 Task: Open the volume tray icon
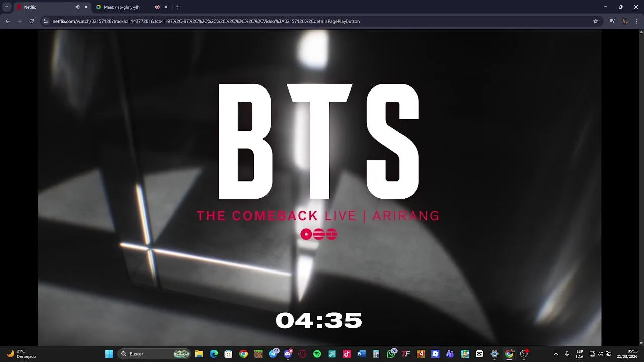(x=600, y=354)
